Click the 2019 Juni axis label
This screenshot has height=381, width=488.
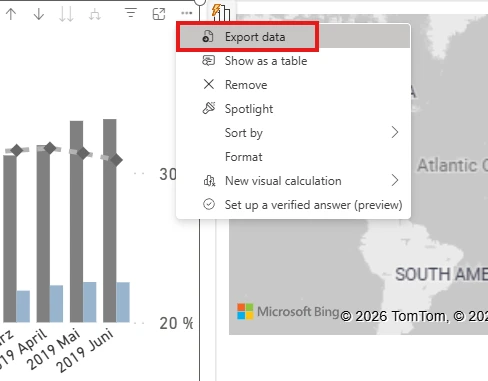[84, 350]
